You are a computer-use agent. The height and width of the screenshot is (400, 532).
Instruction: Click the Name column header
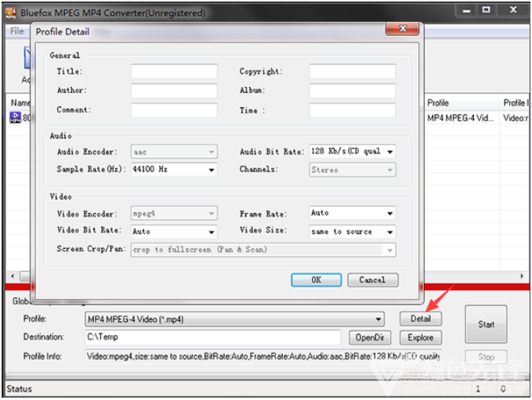pos(20,103)
